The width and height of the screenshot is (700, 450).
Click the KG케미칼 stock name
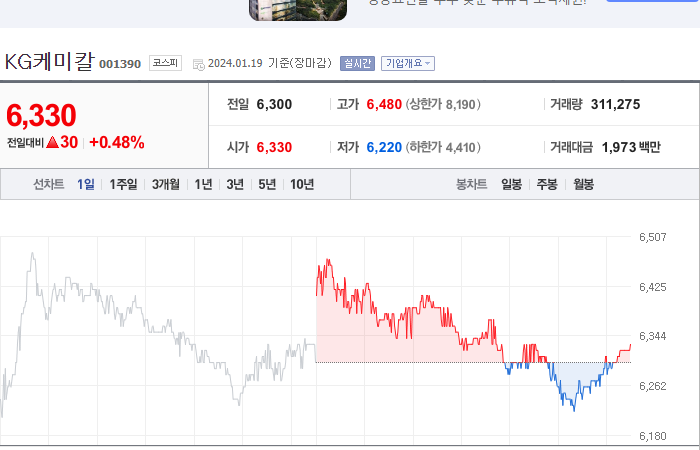50,62
